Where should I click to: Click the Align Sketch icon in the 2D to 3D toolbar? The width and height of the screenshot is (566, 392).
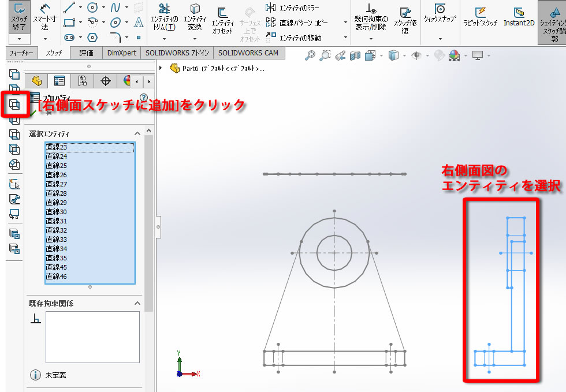pyautogui.click(x=14, y=214)
